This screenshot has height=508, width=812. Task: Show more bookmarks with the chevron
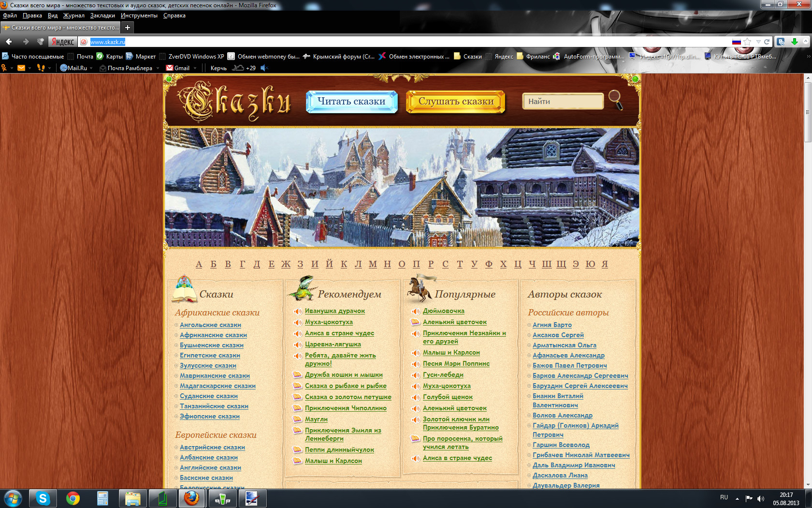point(808,57)
